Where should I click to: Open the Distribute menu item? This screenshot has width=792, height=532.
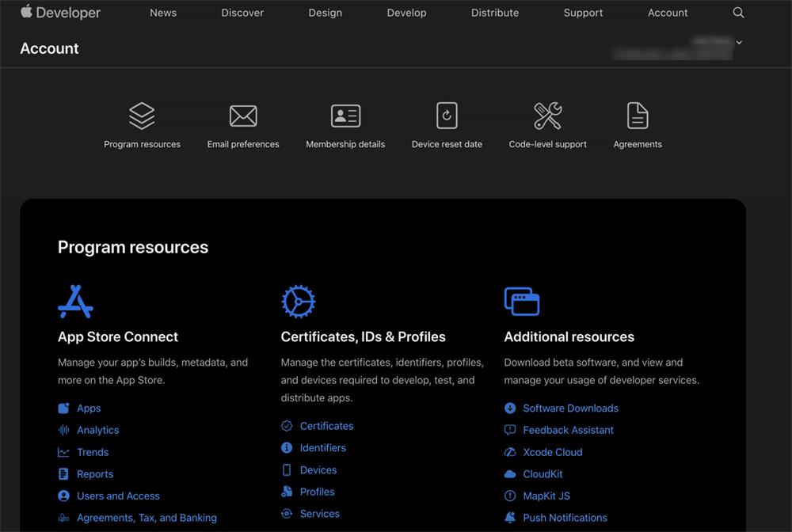(494, 13)
